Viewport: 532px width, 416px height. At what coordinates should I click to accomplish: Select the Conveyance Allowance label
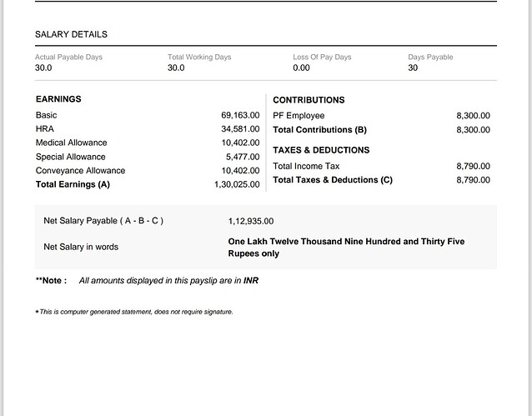click(80, 170)
